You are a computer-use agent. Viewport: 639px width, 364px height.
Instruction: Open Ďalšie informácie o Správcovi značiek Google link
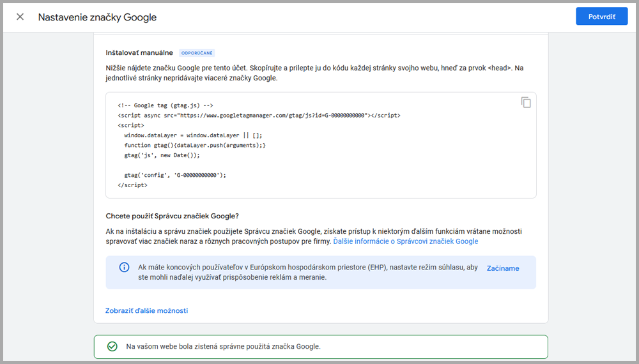(405, 241)
